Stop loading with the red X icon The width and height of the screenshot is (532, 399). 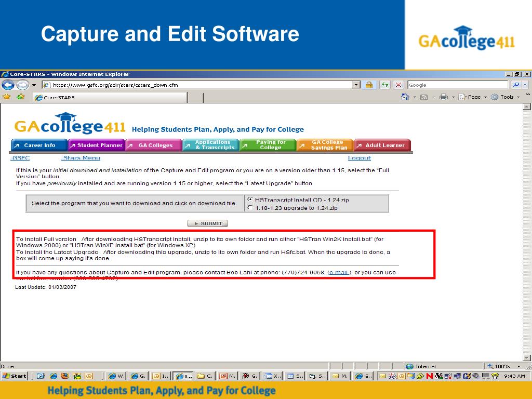coord(398,85)
